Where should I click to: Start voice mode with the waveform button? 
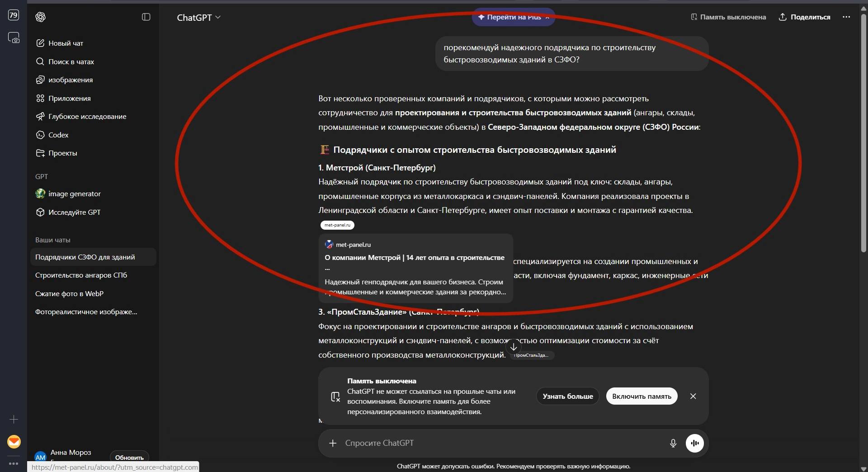point(695,443)
